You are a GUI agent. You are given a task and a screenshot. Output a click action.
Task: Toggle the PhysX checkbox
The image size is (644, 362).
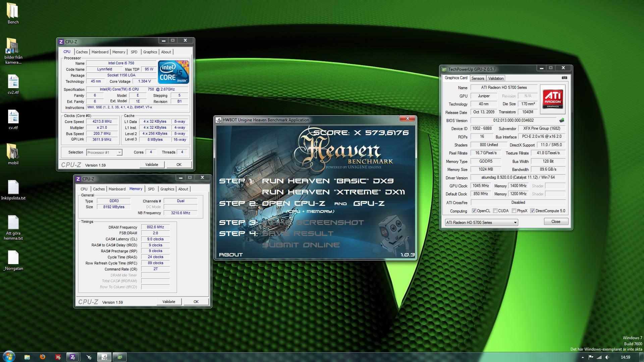tap(514, 211)
